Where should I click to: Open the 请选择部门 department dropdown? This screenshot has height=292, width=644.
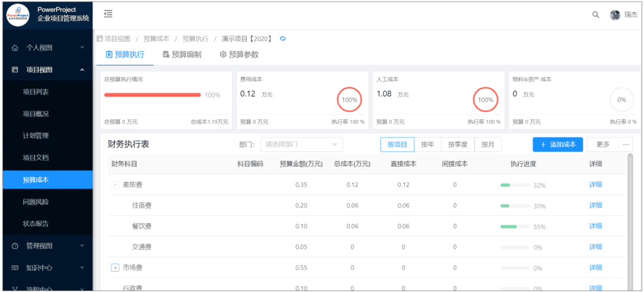coord(301,144)
